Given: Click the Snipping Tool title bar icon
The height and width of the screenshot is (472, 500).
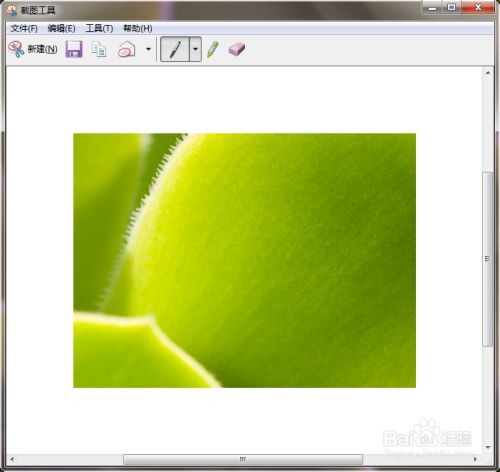Looking at the screenshot, I should [x=12, y=10].
